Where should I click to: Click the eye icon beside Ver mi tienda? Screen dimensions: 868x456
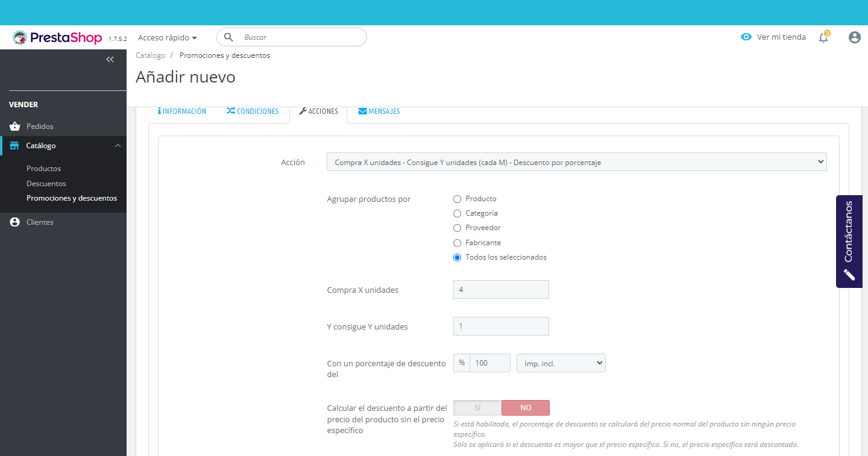(746, 37)
